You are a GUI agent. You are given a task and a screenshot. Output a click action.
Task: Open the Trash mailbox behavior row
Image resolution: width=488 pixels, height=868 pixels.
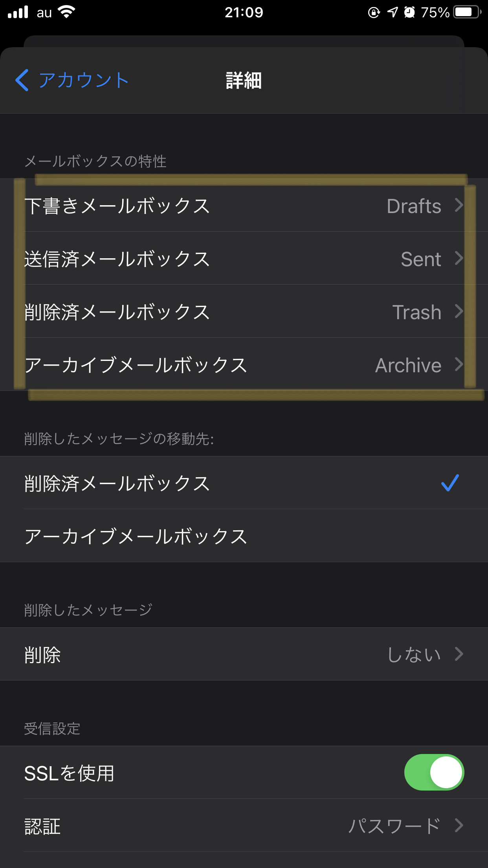(244, 312)
